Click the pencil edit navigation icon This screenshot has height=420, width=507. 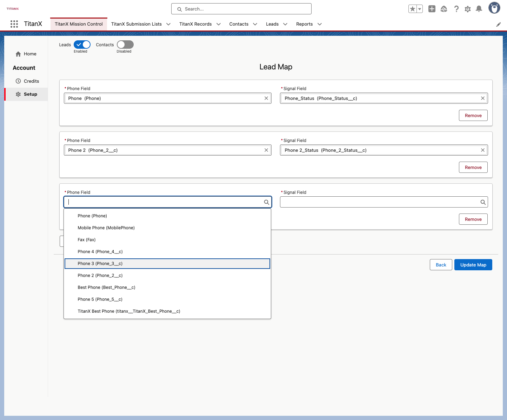pyautogui.click(x=499, y=25)
